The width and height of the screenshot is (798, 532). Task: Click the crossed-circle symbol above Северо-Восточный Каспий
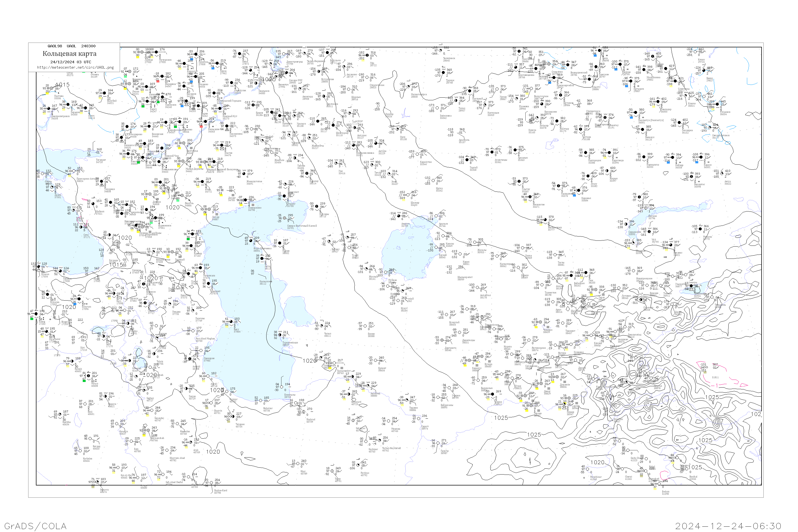click(x=285, y=218)
